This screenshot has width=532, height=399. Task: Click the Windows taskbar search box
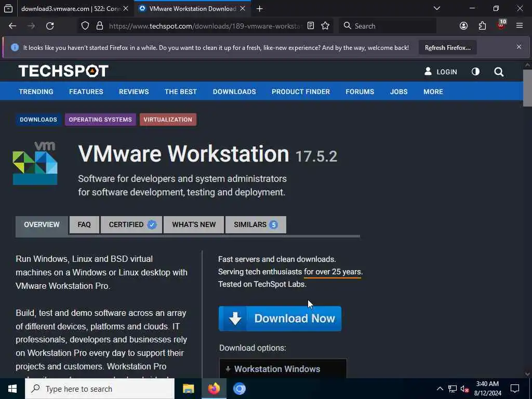click(100, 389)
